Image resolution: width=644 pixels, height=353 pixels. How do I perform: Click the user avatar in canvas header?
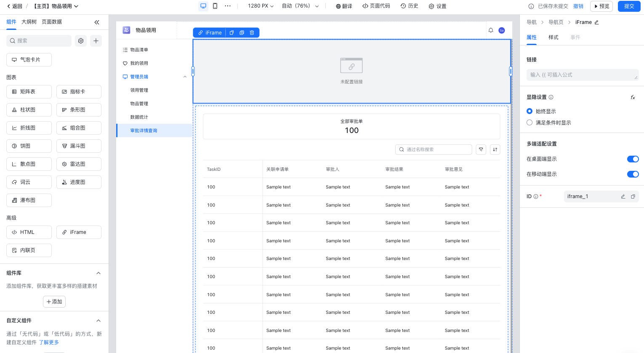point(502,30)
